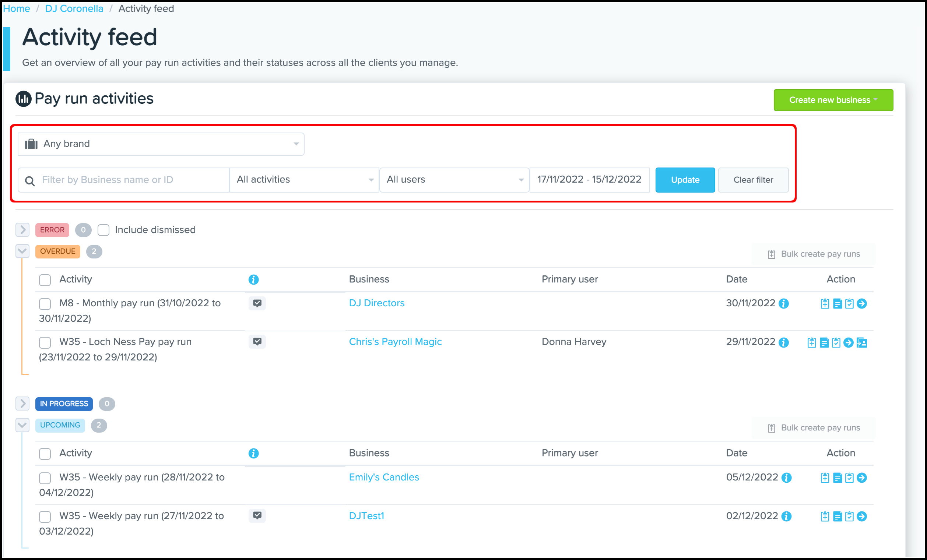Viewport: 927px width, 560px height.
Task: Click info icon next to 02/12/2022 date
Action: pyautogui.click(x=786, y=517)
